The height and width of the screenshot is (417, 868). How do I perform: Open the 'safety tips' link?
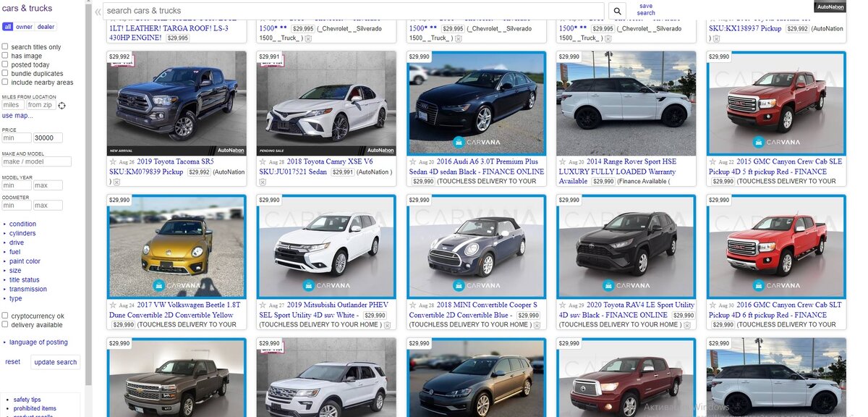point(27,400)
